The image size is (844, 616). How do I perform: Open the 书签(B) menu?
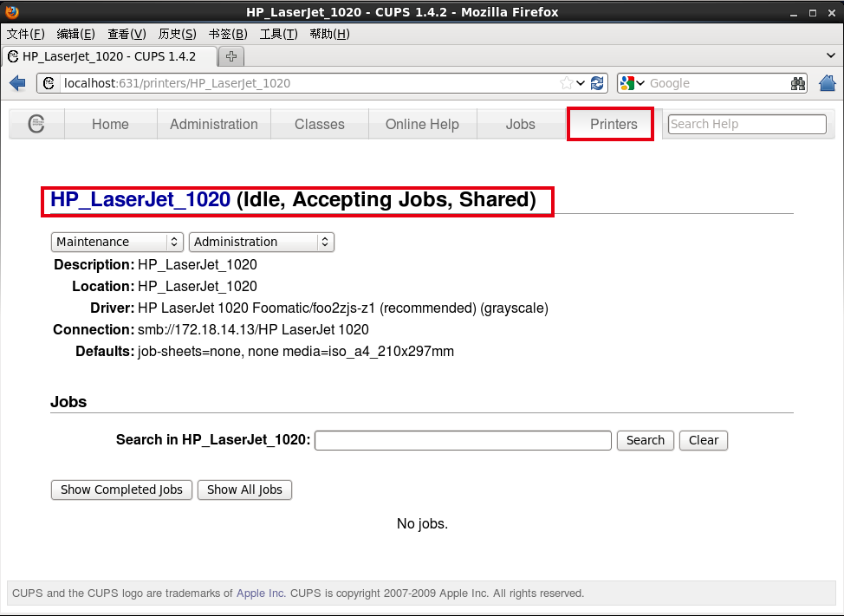tap(228, 34)
